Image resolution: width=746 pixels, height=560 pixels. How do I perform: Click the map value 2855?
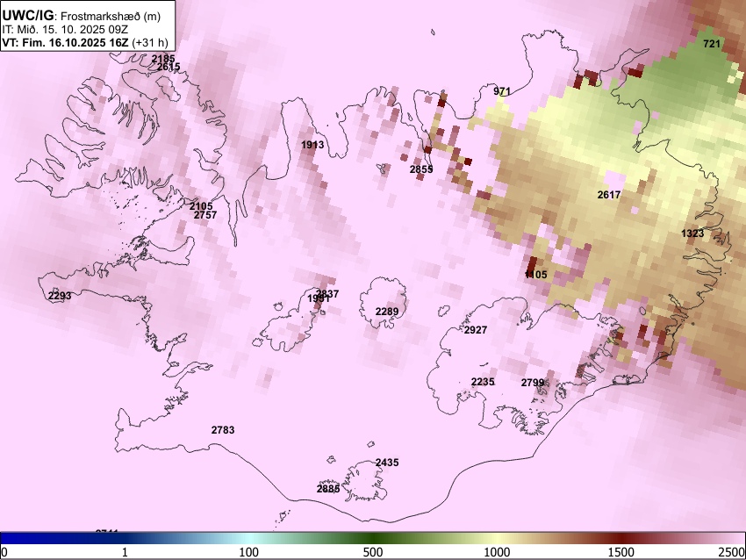[421, 169]
